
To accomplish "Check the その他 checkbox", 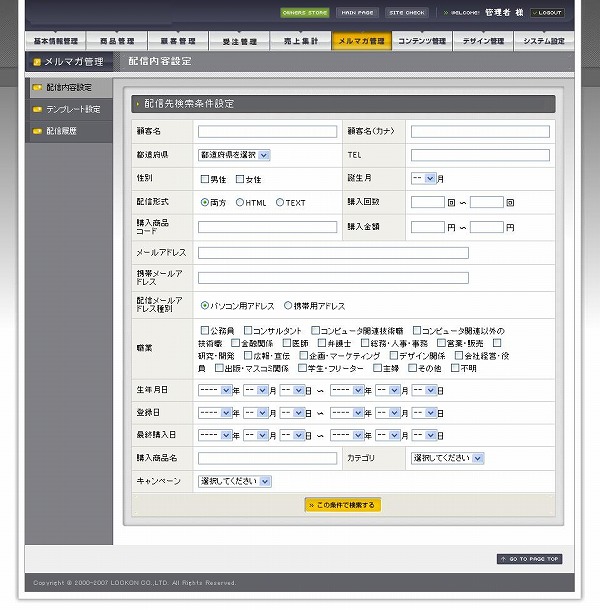I will pos(412,368).
